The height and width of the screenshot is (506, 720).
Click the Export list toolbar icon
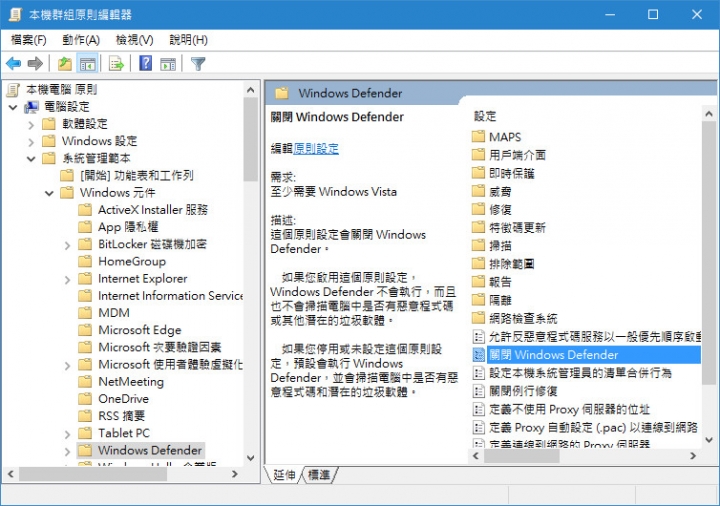(x=116, y=63)
